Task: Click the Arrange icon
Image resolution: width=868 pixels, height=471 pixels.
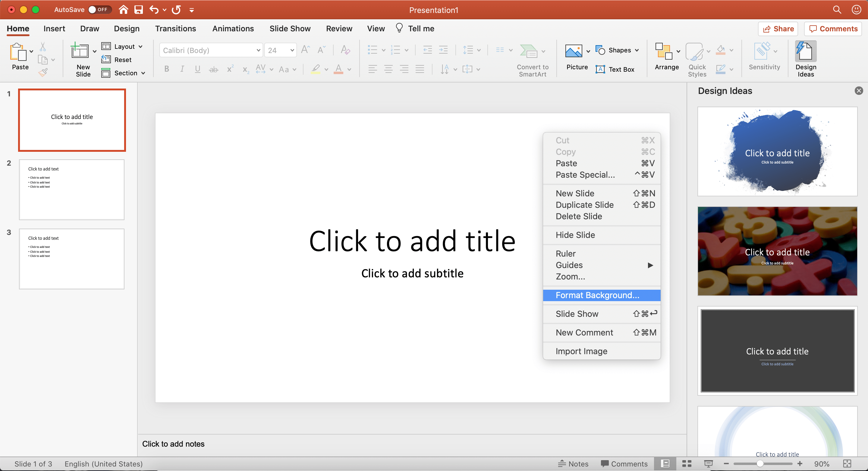Action: 663,51
